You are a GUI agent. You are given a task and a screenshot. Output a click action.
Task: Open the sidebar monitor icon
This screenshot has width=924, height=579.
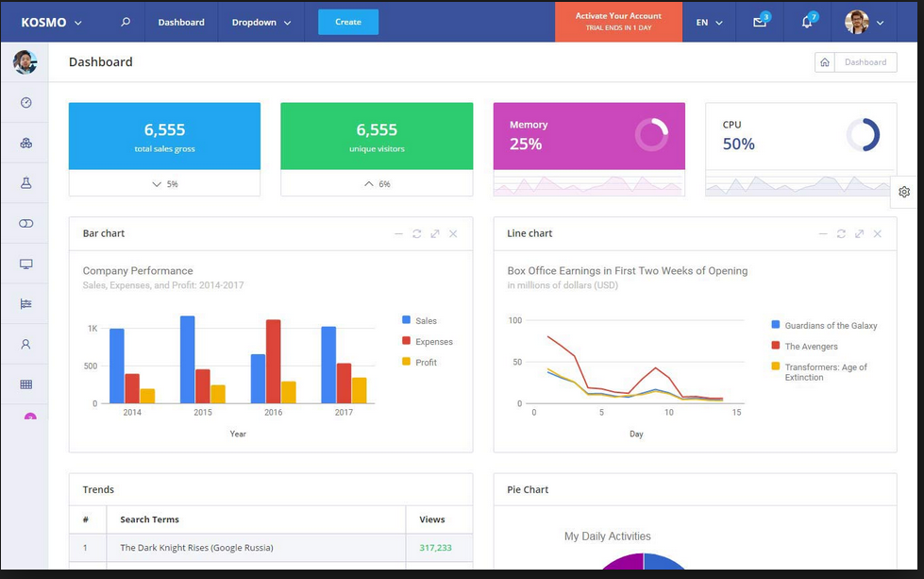click(x=25, y=264)
